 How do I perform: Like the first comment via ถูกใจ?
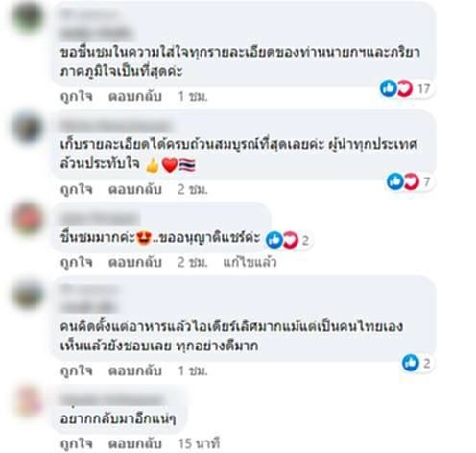point(77,96)
